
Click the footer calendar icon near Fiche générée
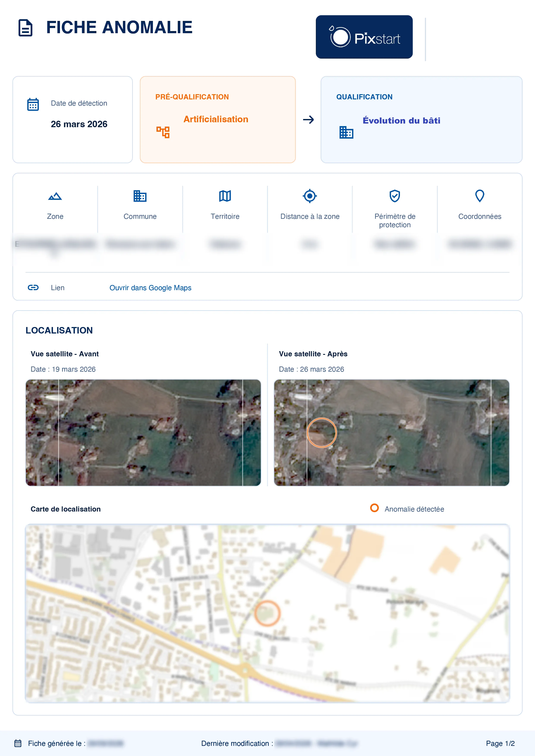tap(18, 743)
